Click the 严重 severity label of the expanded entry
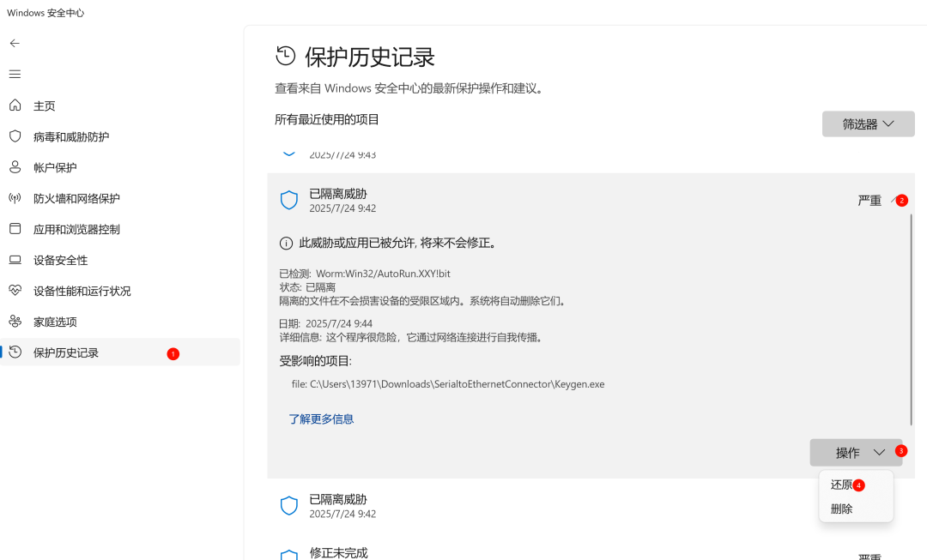 coord(869,201)
